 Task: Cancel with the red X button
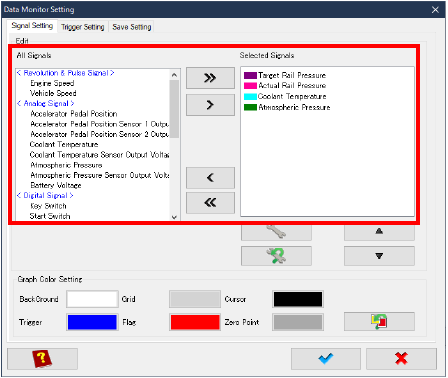[x=401, y=359]
